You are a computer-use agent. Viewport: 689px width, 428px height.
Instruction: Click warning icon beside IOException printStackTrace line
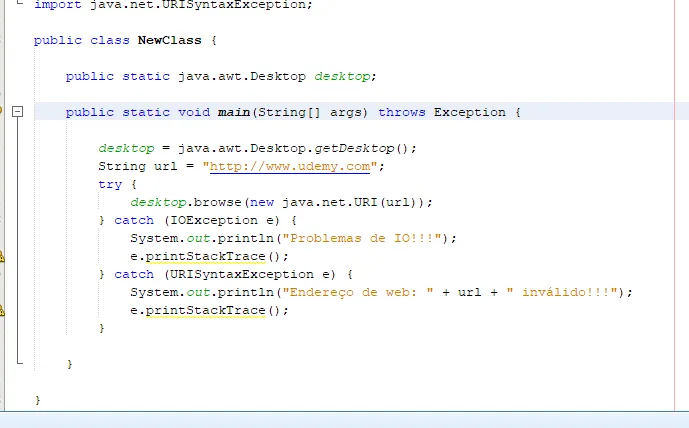coord(1,256)
